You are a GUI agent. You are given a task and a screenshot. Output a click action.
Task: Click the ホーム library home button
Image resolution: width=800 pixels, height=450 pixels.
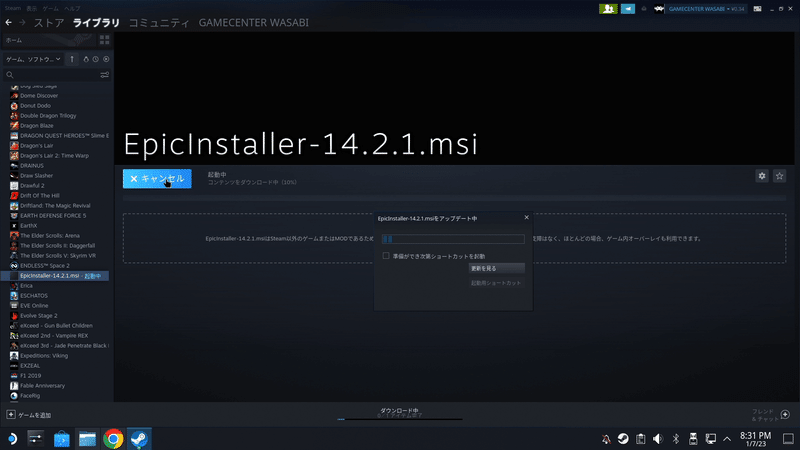48,40
